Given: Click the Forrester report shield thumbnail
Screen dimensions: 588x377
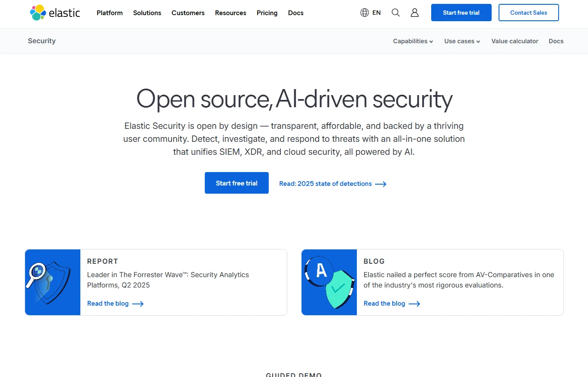Looking at the screenshot, I should click(x=53, y=282).
